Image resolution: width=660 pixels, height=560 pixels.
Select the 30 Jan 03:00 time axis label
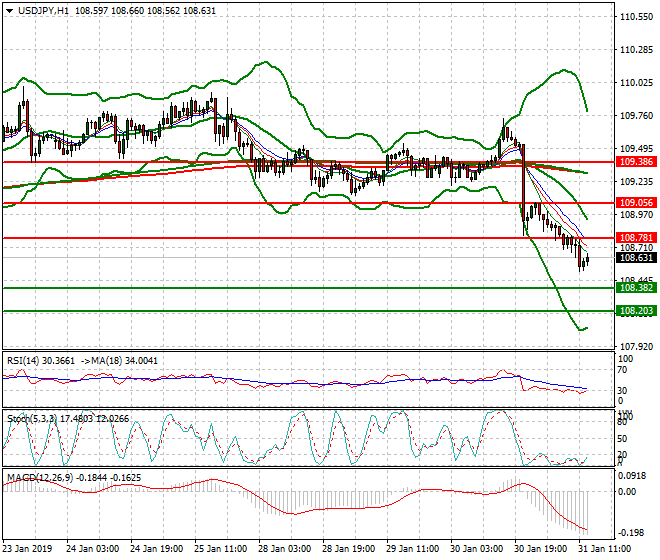pos(477,549)
